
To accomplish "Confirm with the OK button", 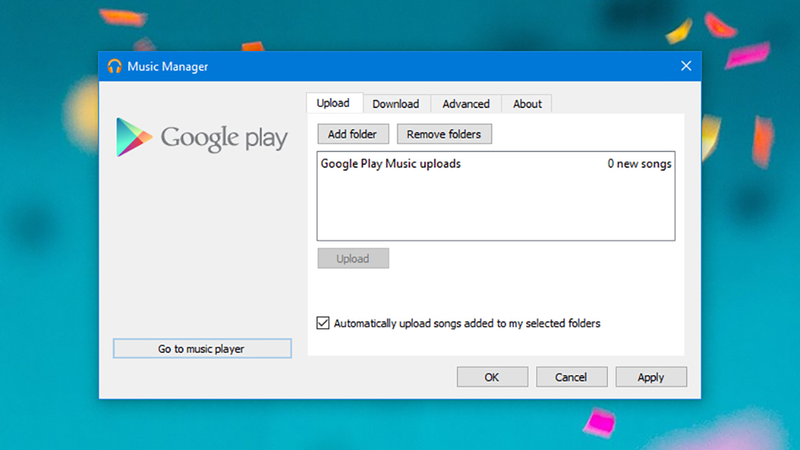I will coord(492,377).
